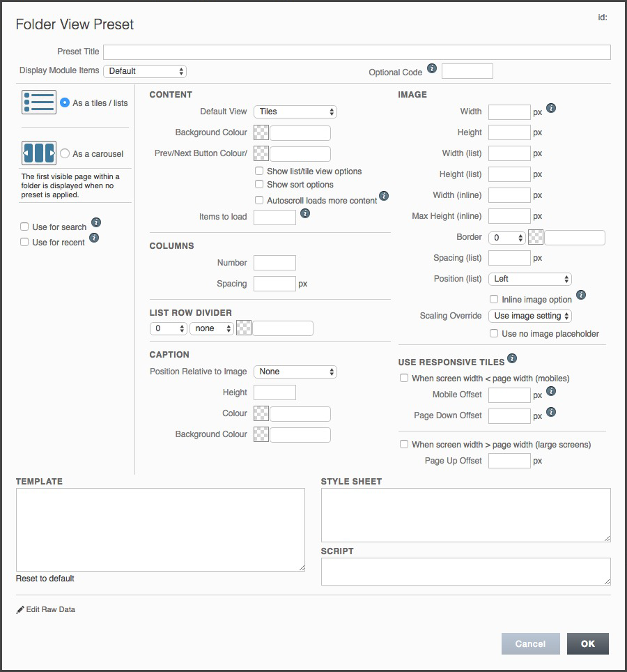
Task: Click info icon beside Use for search
Action: click(96, 222)
